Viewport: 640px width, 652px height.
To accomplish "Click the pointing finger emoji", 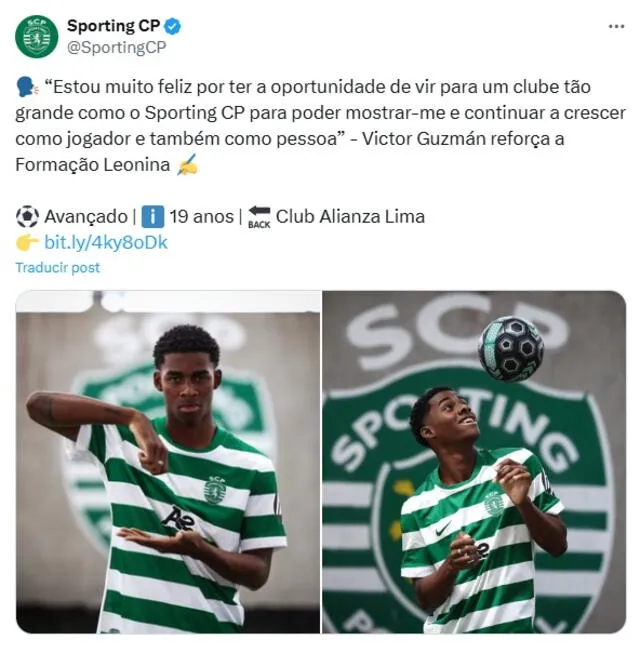I will 27,243.
